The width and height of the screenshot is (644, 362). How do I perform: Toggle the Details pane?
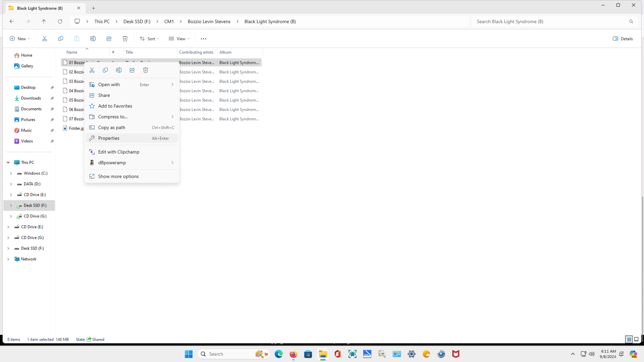point(623,39)
